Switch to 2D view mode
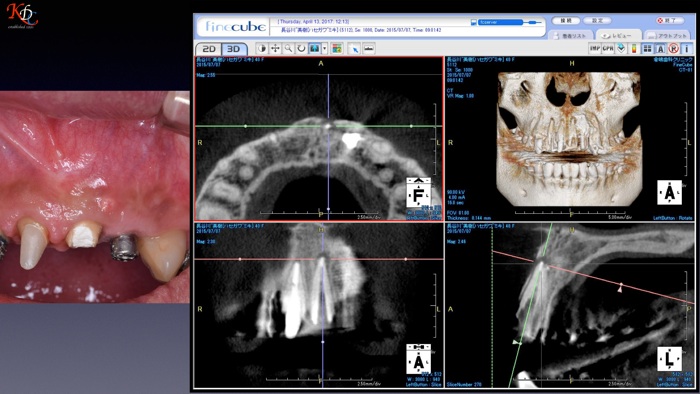700x394 pixels. coord(209,49)
